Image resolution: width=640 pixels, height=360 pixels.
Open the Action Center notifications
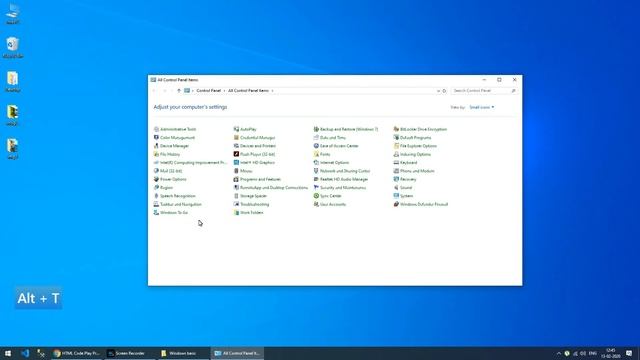[x=629, y=353]
